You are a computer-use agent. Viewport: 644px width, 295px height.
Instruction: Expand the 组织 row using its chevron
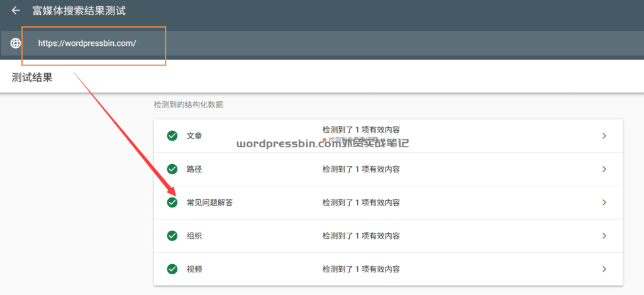tap(604, 236)
